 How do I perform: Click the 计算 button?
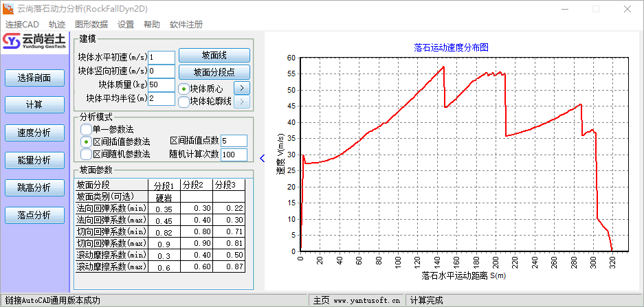[34, 105]
